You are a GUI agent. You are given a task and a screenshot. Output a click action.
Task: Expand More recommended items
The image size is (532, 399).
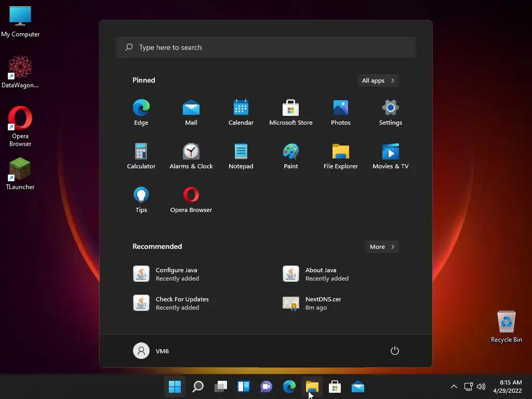click(x=382, y=247)
